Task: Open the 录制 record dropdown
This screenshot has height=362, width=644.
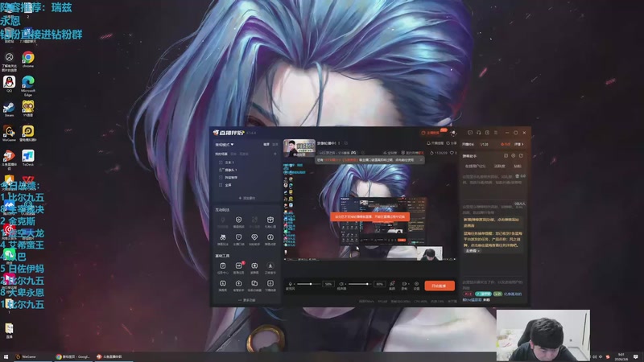Action: [404, 286]
